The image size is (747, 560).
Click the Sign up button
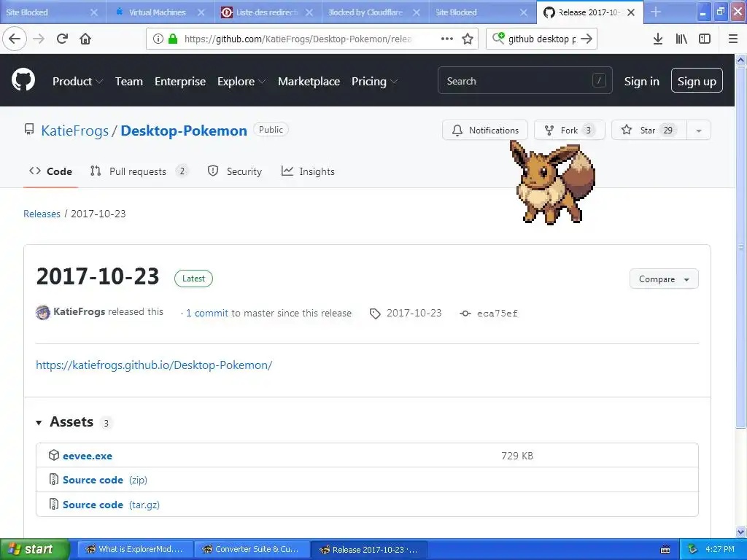coord(697,80)
